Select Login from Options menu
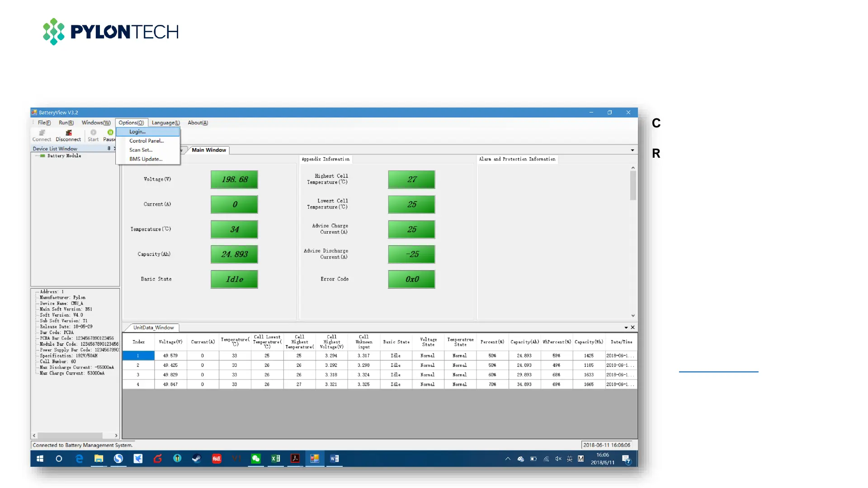Image resolution: width=868 pixels, height=488 pixels. pyautogui.click(x=137, y=132)
